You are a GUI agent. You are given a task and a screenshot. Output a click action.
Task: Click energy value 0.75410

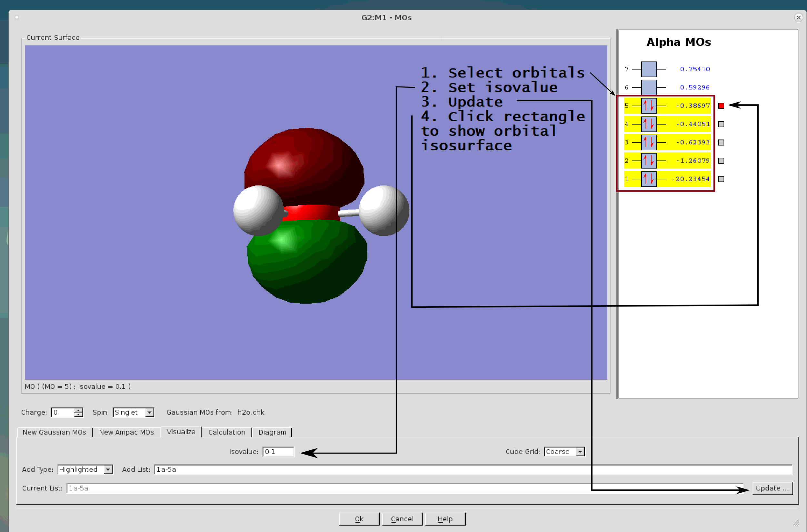pyautogui.click(x=695, y=69)
